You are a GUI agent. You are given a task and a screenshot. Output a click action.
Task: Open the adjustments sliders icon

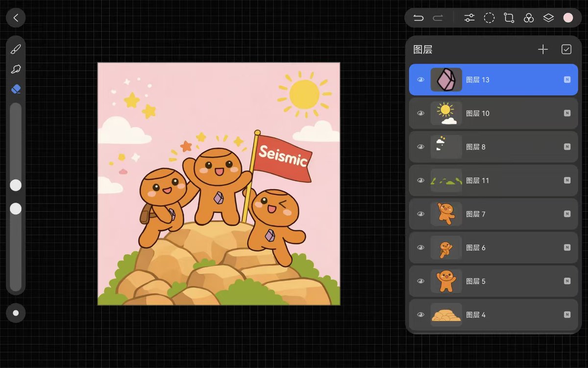tap(469, 18)
